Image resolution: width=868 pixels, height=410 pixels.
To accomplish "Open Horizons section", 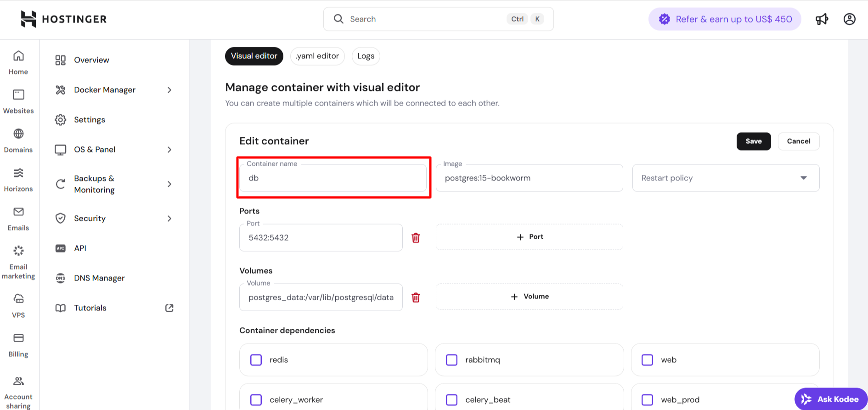I will click(18, 180).
